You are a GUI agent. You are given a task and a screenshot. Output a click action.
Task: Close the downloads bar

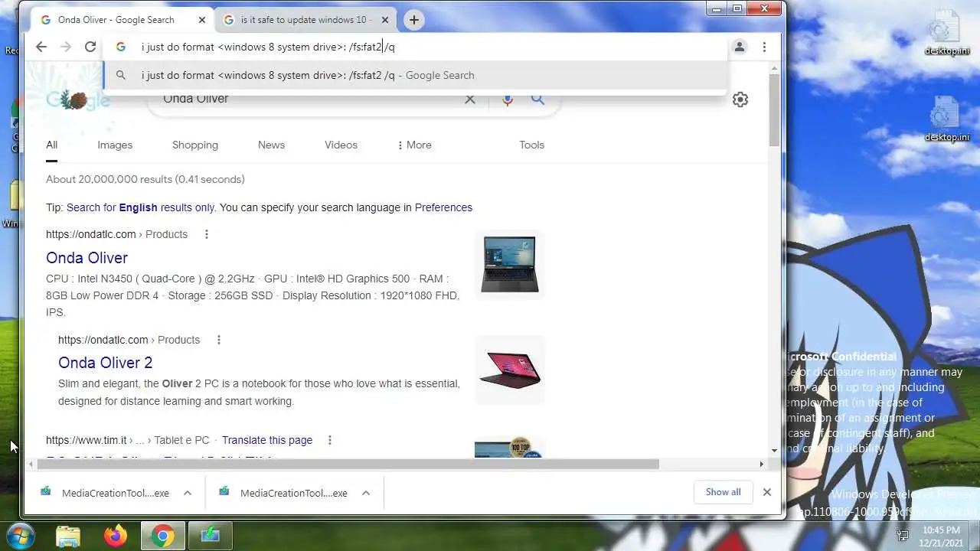tap(766, 492)
